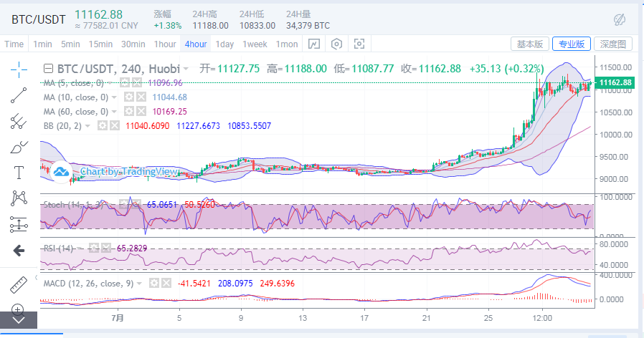
Task: Open the indicators chart icon
Action: pos(314,44)
